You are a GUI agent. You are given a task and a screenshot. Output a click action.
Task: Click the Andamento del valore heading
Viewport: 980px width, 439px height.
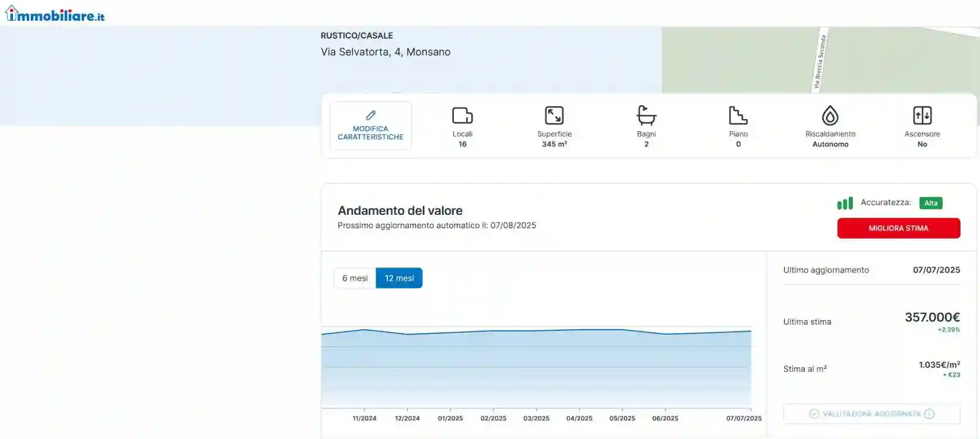(x=400, y=211)
